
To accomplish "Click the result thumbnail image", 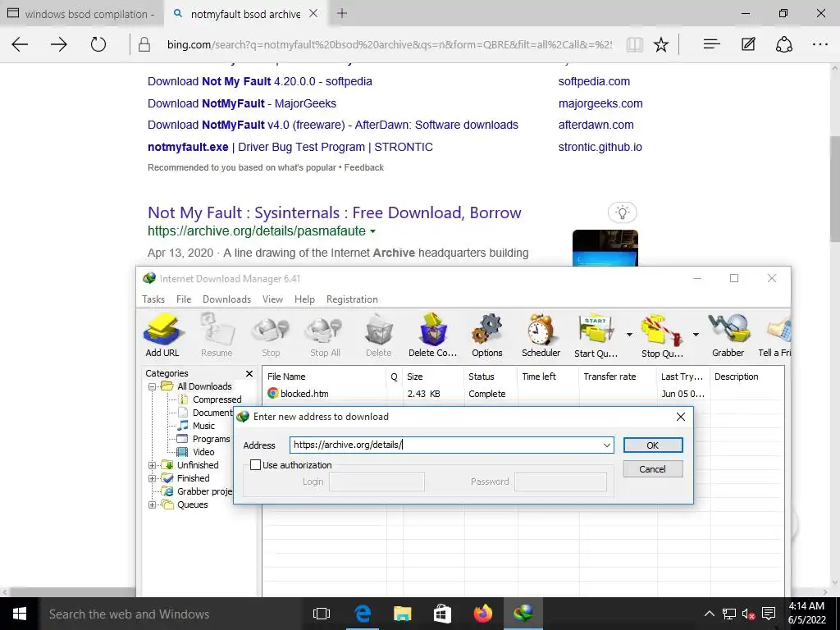I will tap(605, 248).
